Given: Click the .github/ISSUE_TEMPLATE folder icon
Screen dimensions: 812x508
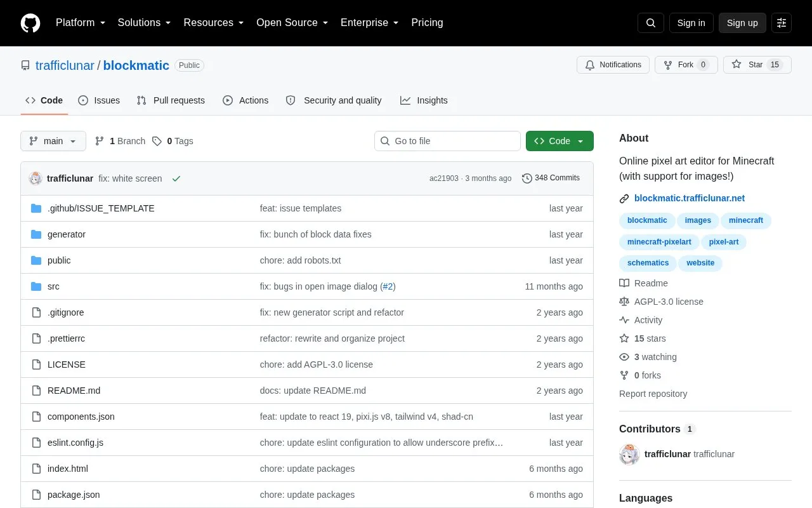Looking at the screenshot, I should coord(36,208).
